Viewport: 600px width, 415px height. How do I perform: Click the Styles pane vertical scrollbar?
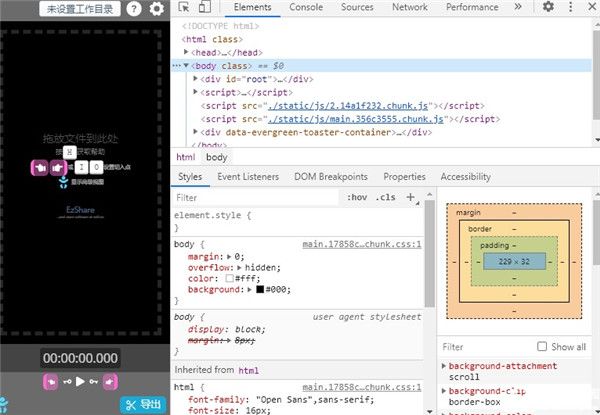click(x=430, y=252)
